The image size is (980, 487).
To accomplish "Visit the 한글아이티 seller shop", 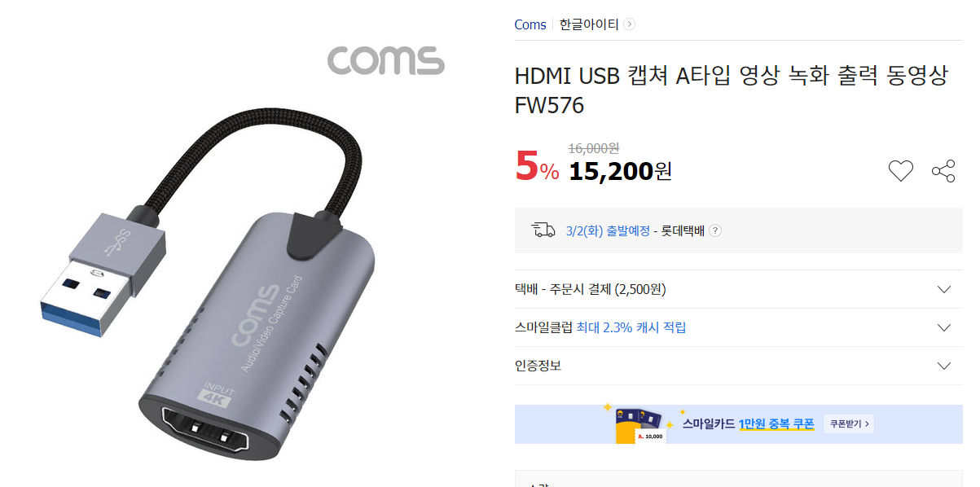I will click(589, 24).
